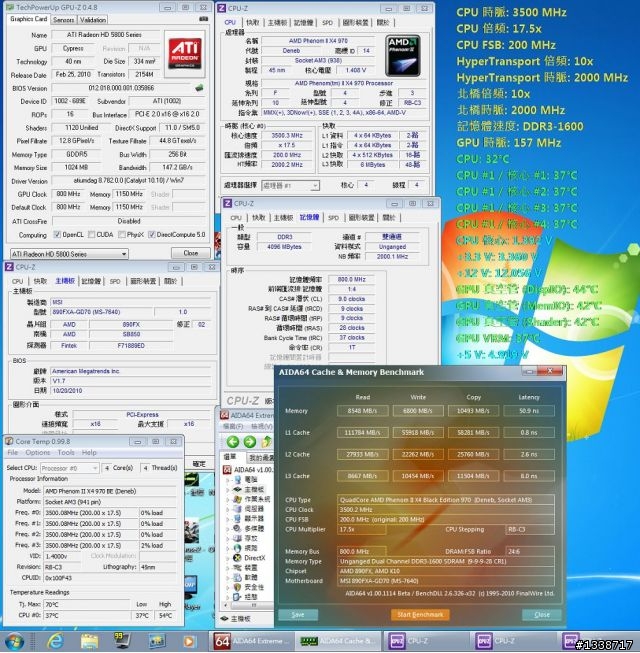Click the GPU-Z title bar app icon

(x=10, y=7)
